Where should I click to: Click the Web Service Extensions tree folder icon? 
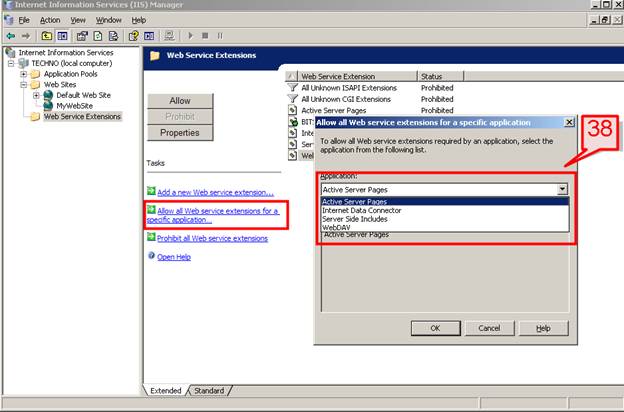(35, 117)
